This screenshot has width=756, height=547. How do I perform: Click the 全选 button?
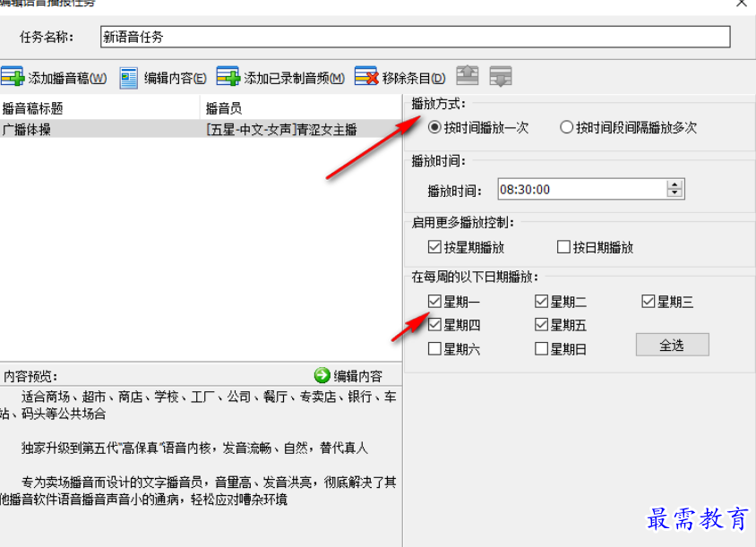[672, 345]
